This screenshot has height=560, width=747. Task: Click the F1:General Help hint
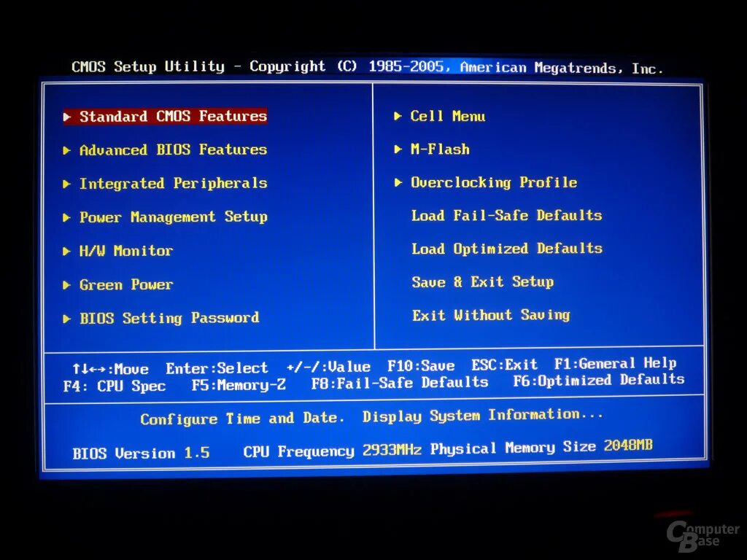tap(616, 363)
